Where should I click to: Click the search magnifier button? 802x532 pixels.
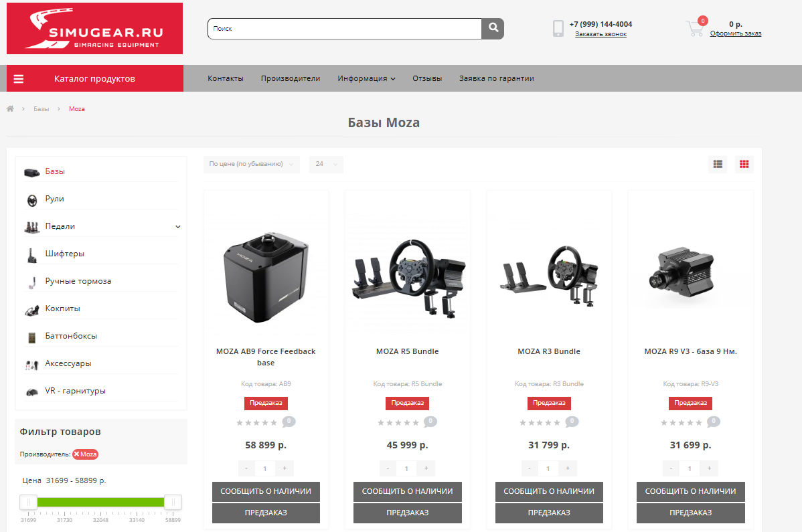[x=493, y=29]
